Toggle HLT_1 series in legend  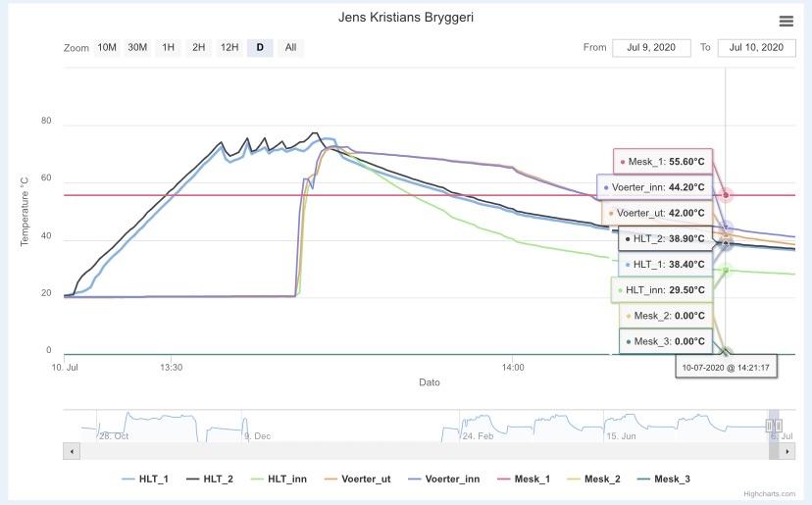pos(145,480)
